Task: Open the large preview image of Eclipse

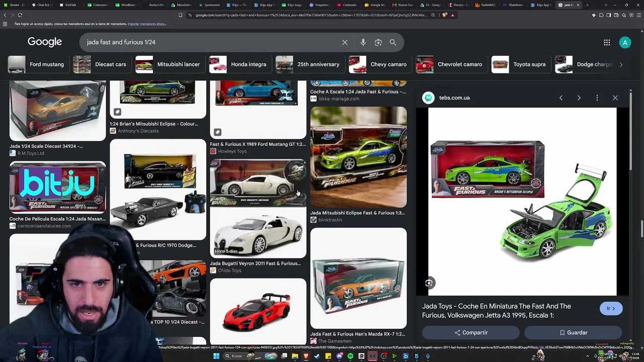Action: pos(522,202)
